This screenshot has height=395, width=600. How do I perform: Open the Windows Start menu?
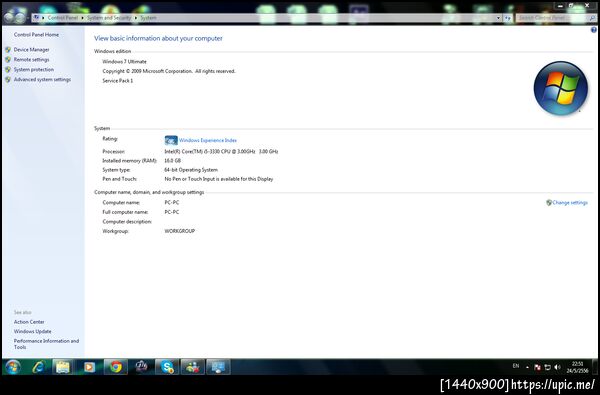[13, 367]
